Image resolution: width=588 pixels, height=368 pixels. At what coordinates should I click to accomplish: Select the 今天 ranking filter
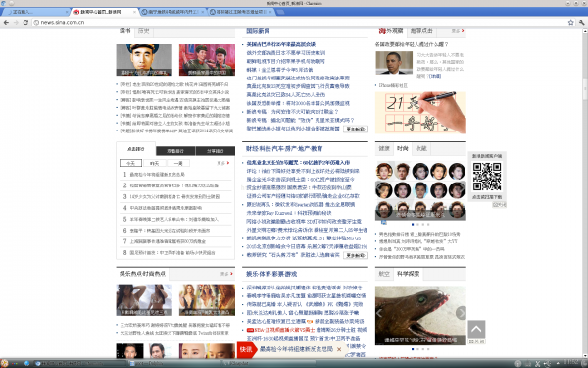coord(130,163)
